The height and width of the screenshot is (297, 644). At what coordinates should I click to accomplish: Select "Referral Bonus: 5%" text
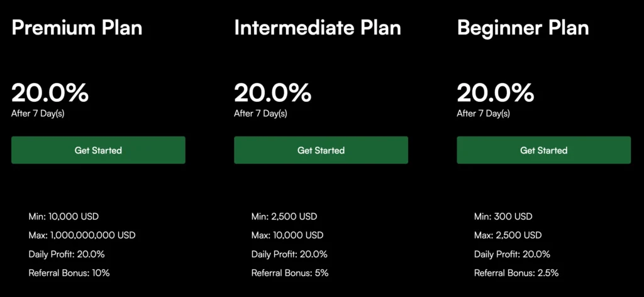pyautogui.click(x=290, y=273)
